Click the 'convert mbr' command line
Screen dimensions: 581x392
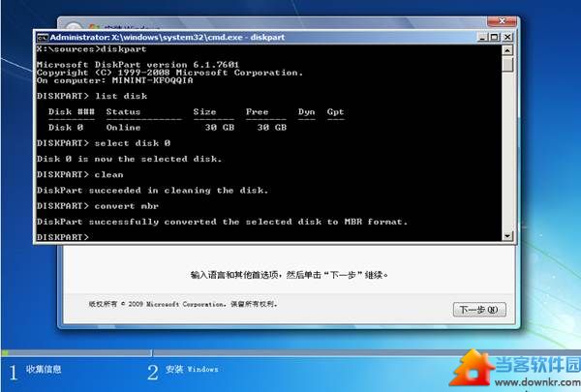click(98, 206)
